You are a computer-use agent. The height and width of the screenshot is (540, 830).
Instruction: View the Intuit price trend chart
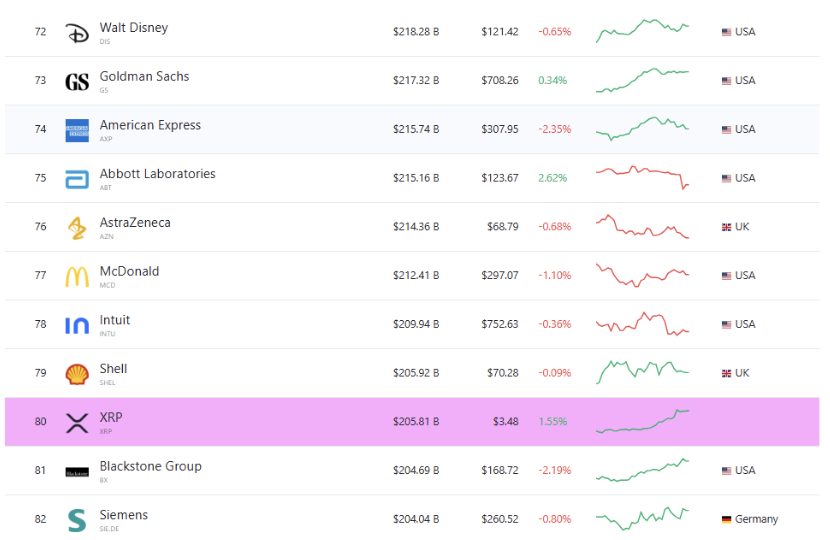click(x=643, y=323)
